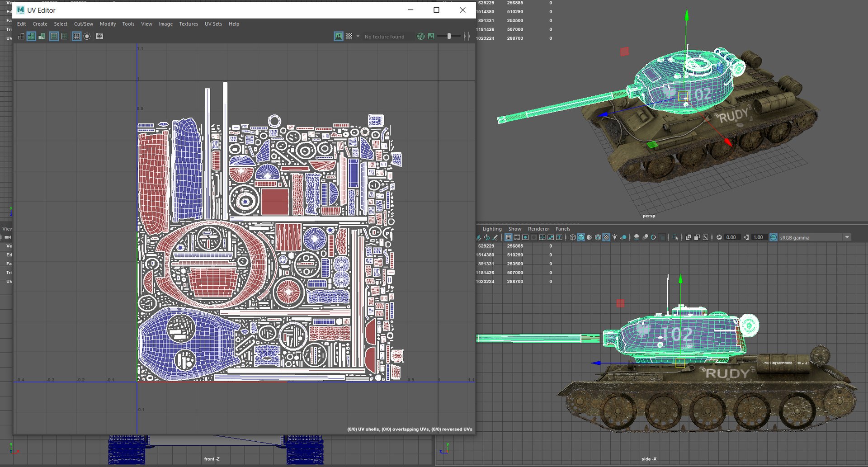Click the film gate icon in viewport toolbar

pyautogui.click(x=517, y=237)
